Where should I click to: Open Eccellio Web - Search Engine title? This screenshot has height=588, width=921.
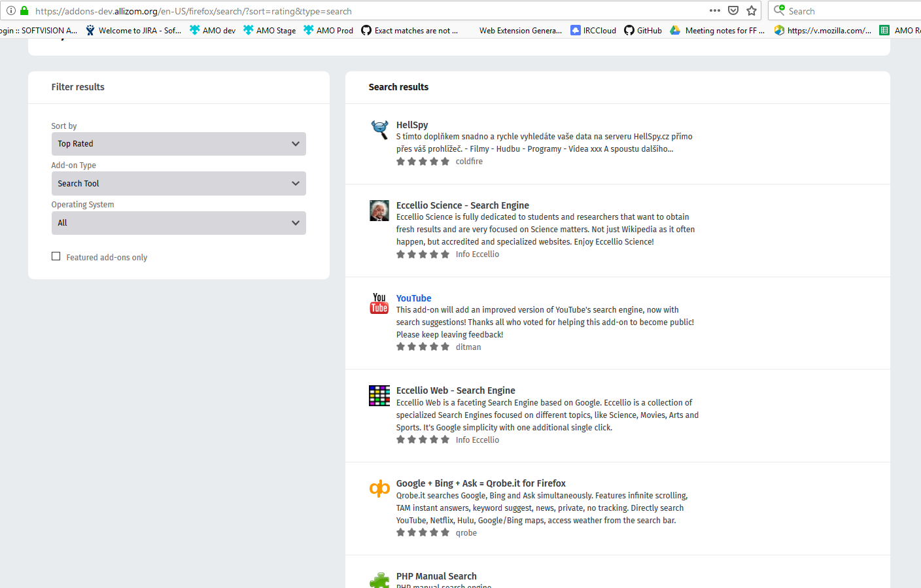tap(456, 390)
